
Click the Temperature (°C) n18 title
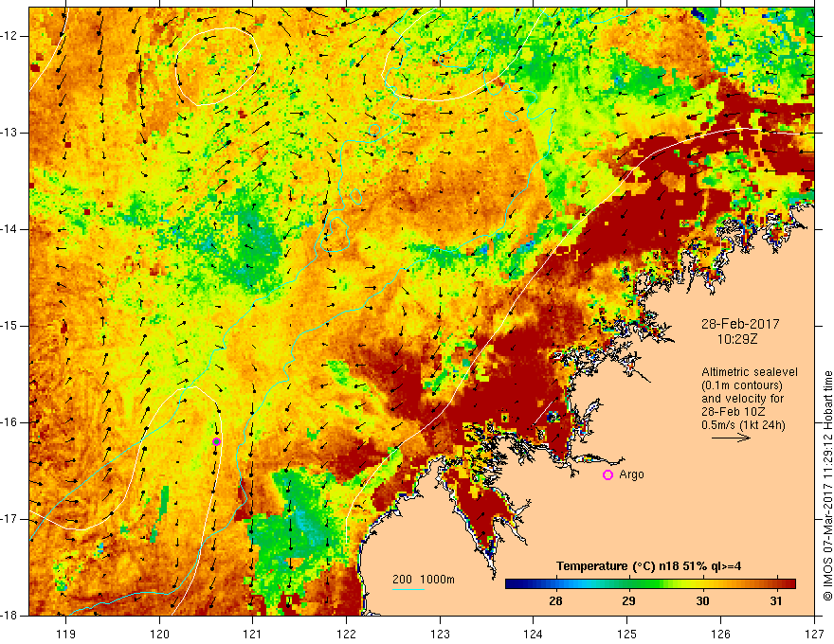point(648,566)
